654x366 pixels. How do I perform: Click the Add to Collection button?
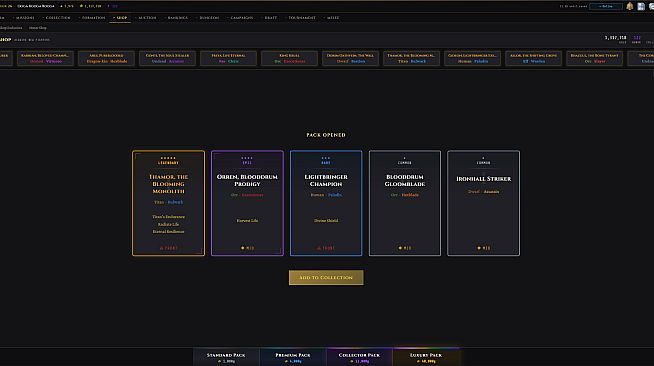point(326,278)
